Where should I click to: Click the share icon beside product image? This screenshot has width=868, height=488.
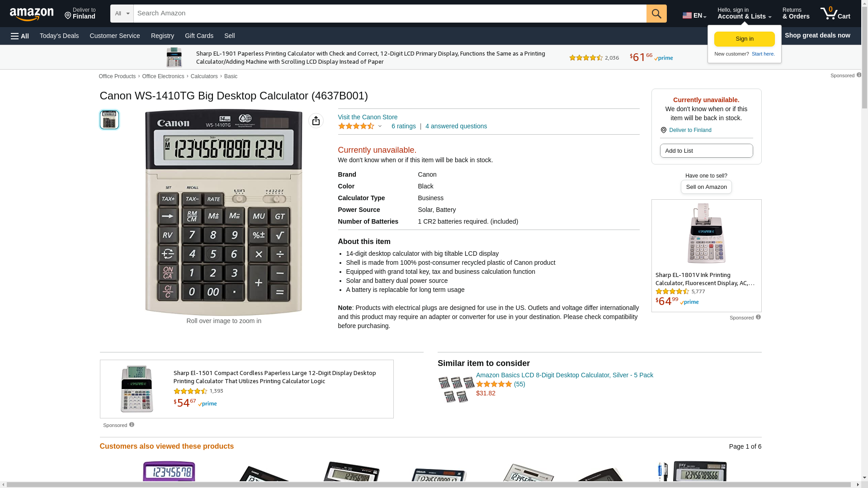[x=316, y=121]
